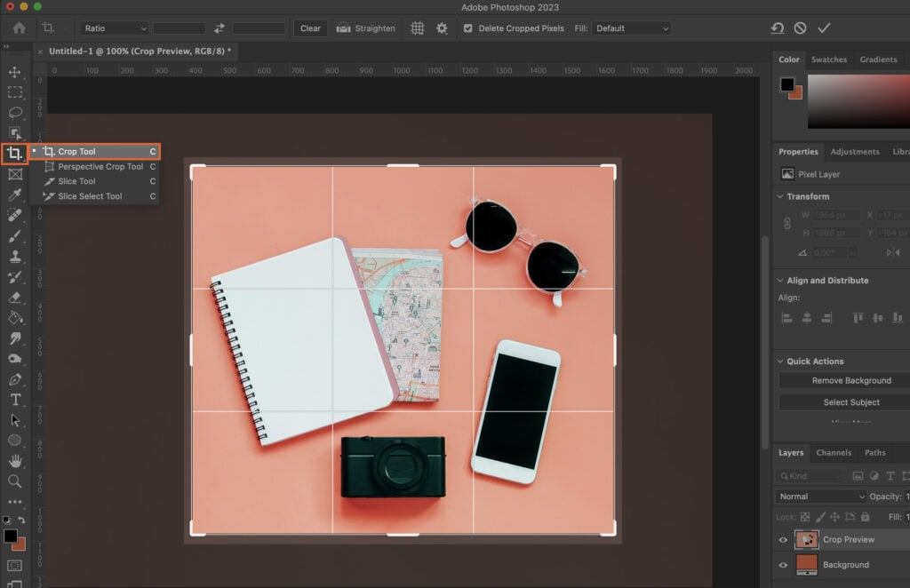Disable the Delete Cropped Pixels checkbox

click(467, 28)
